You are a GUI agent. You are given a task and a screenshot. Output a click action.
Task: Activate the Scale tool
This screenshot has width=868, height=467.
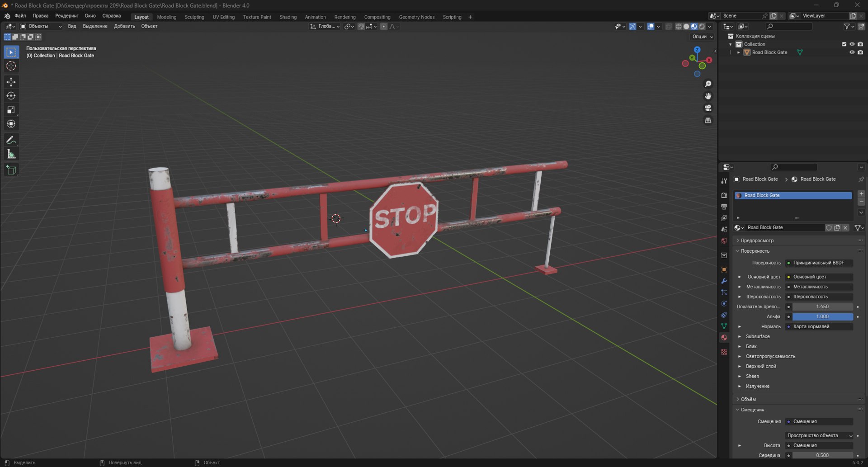tap(11, 110)
